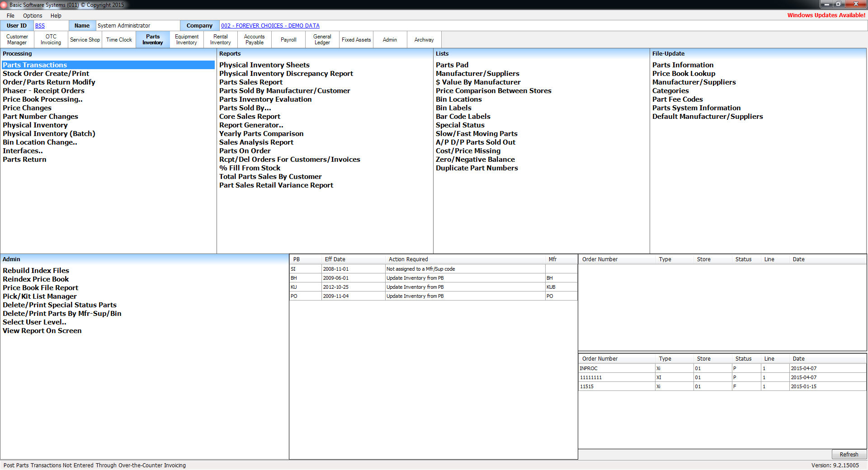
Task: Open Parts Inventory Evaluation report
Action: tap(265, 99)
